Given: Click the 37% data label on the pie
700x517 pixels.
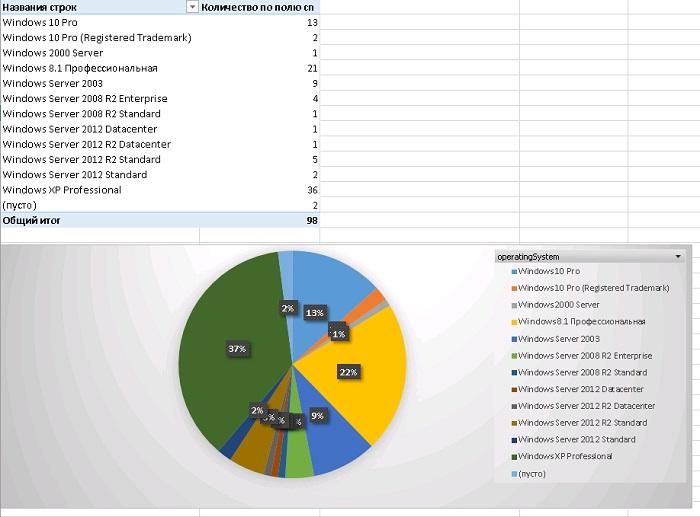Looking at the screenshot, I should point(237,349).
